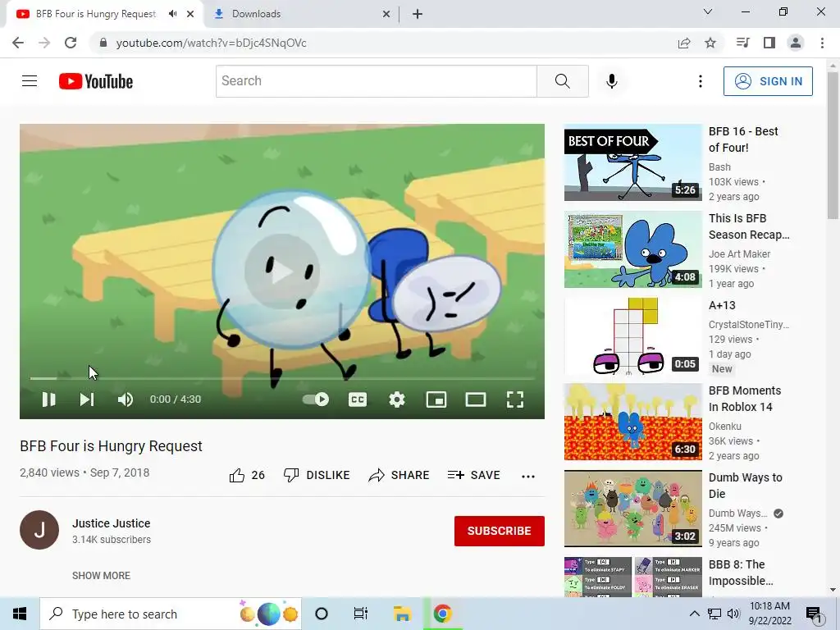Open Chrome side panel

pos(769,43)
